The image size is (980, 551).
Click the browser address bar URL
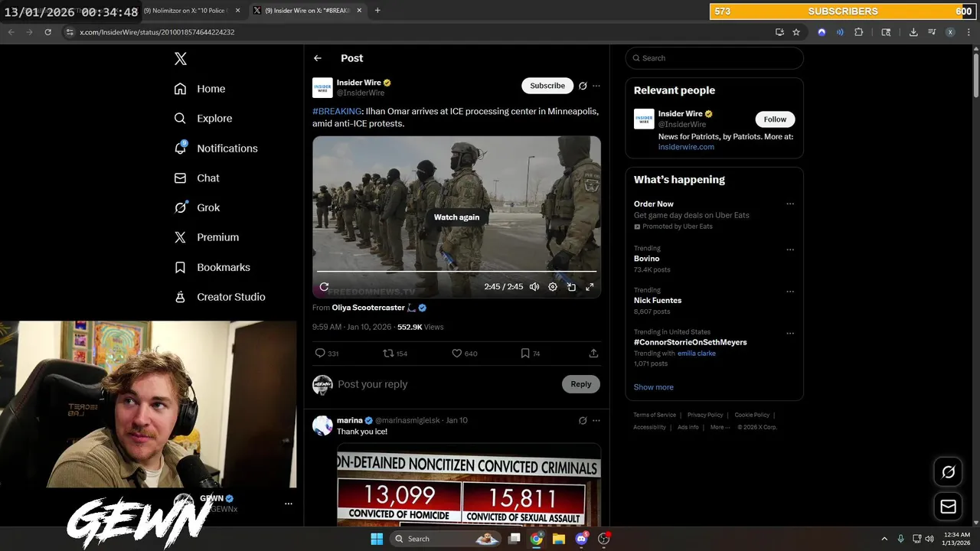[157, 32]
